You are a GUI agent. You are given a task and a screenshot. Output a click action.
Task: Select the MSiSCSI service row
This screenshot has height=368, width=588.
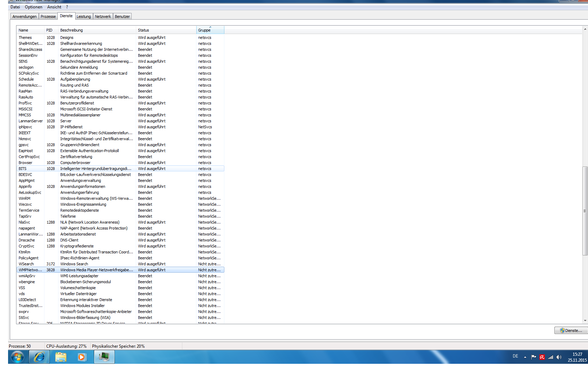(x=120, y=109)
